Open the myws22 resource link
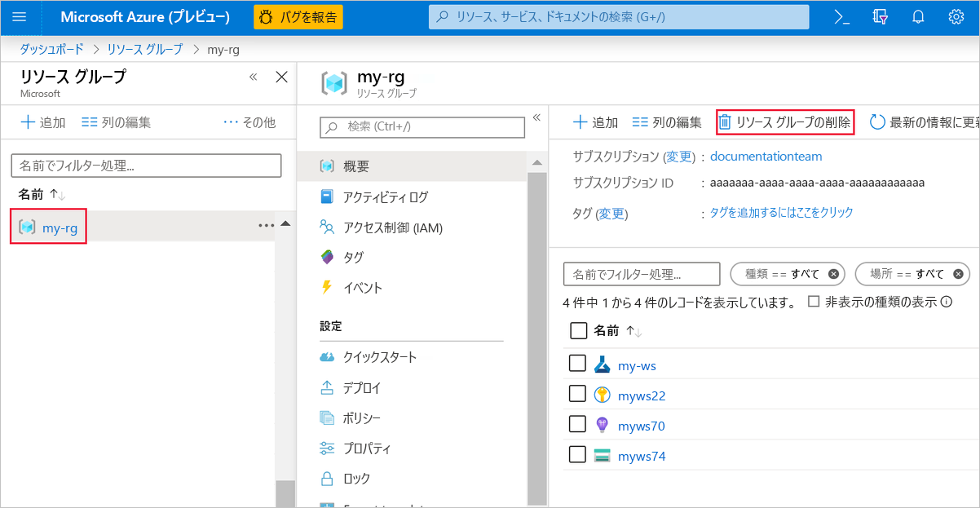 point(642,395)
